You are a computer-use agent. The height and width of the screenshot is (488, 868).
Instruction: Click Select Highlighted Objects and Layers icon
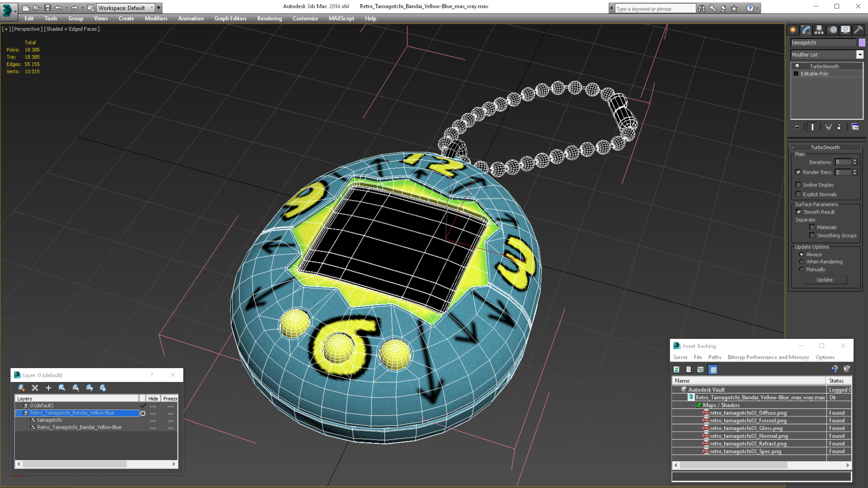pos(62,388)
